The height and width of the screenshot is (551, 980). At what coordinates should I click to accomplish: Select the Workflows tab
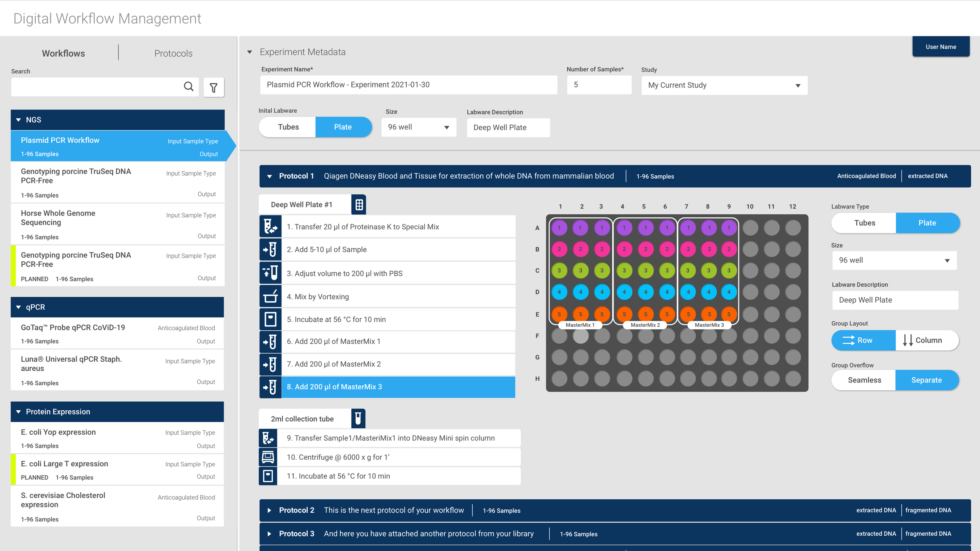coord(64,53)
